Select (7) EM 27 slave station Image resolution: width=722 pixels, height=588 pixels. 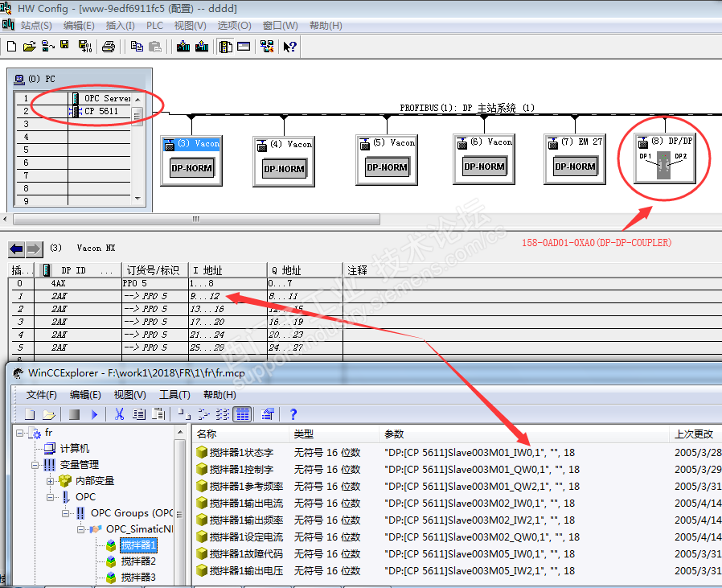[x=575, y=159]
